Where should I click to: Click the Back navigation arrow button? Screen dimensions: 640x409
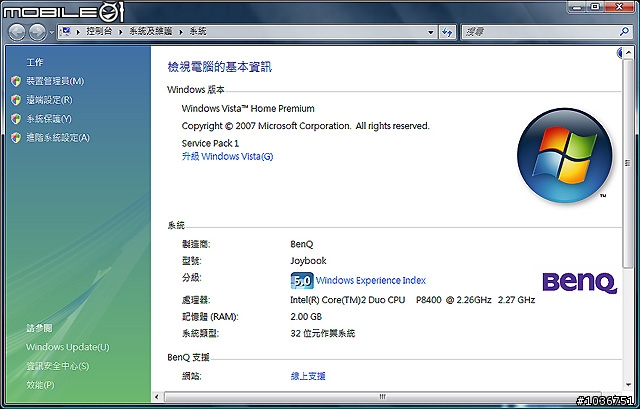click(17, 32)
